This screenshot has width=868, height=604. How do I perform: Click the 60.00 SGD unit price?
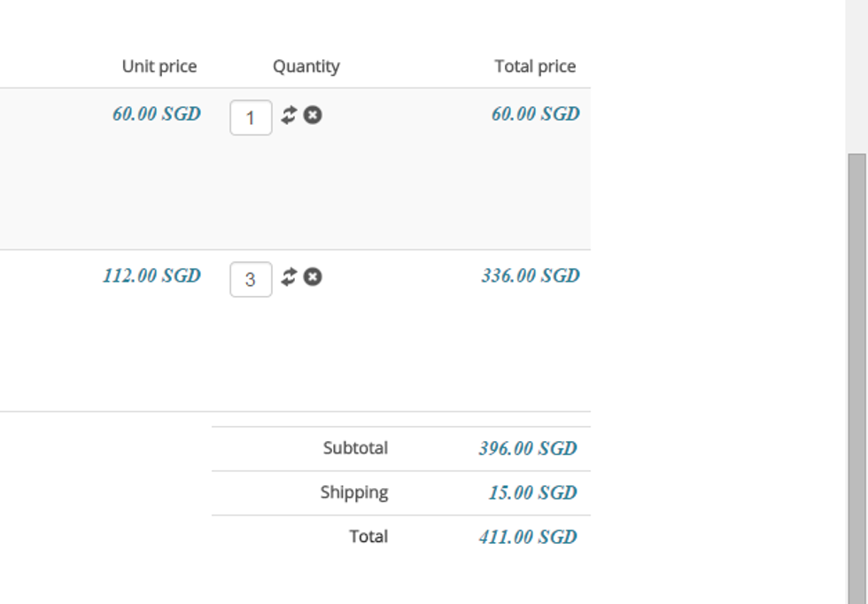(x=157, y=113)
